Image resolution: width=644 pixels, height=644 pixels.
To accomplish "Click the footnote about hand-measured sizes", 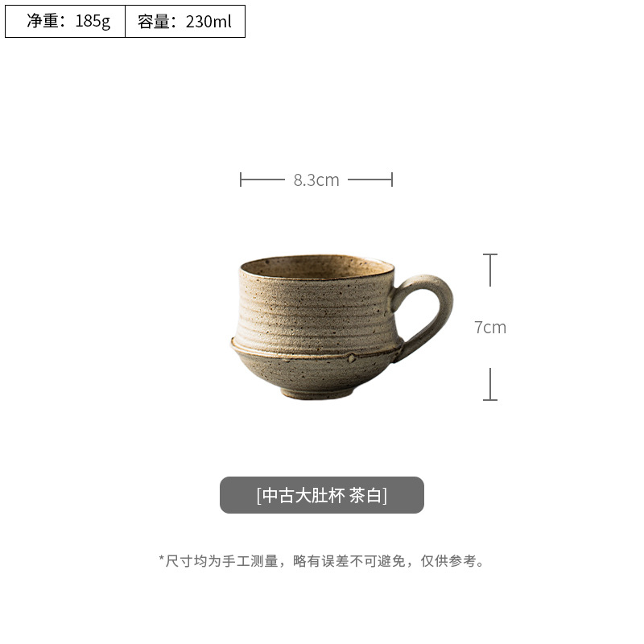I will [321, 560].
